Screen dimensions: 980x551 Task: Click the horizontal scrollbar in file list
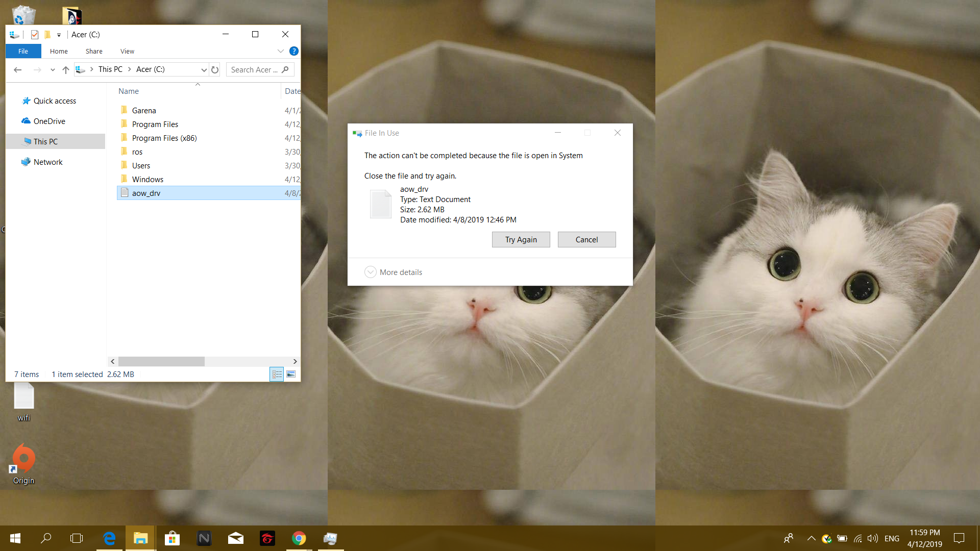coord(161,361)
